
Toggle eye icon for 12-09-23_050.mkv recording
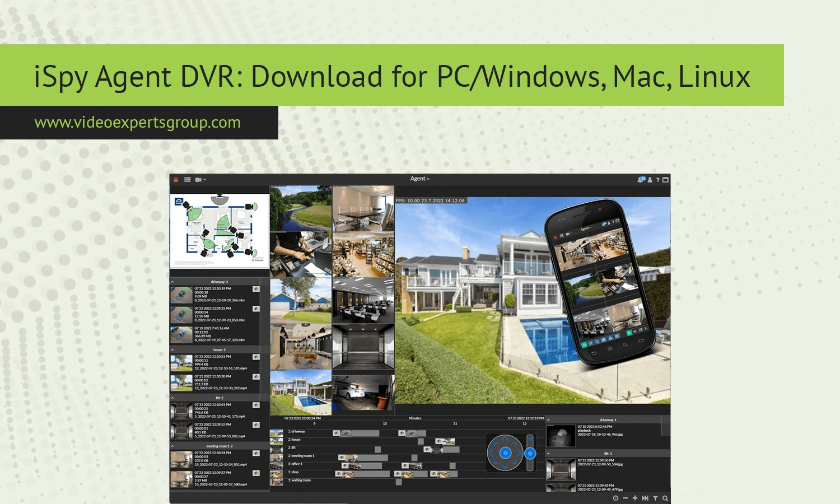pos(256,309)
